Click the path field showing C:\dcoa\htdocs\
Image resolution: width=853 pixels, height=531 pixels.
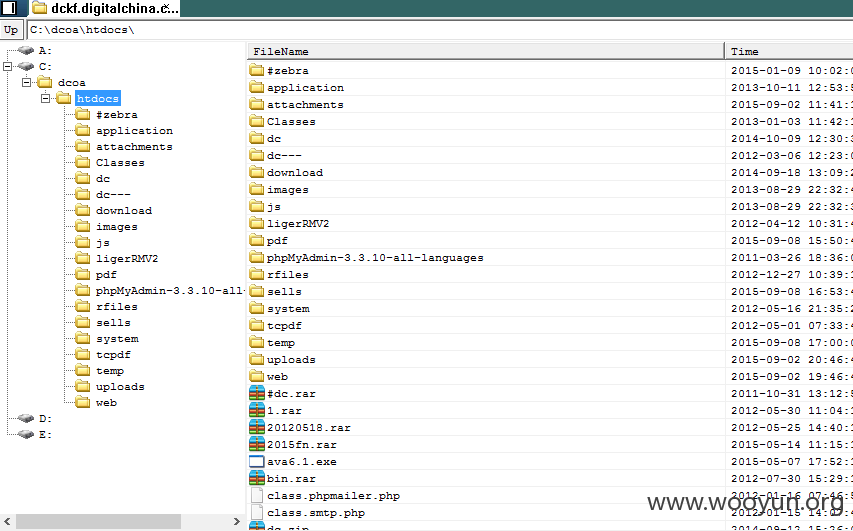tap(440, 30)
